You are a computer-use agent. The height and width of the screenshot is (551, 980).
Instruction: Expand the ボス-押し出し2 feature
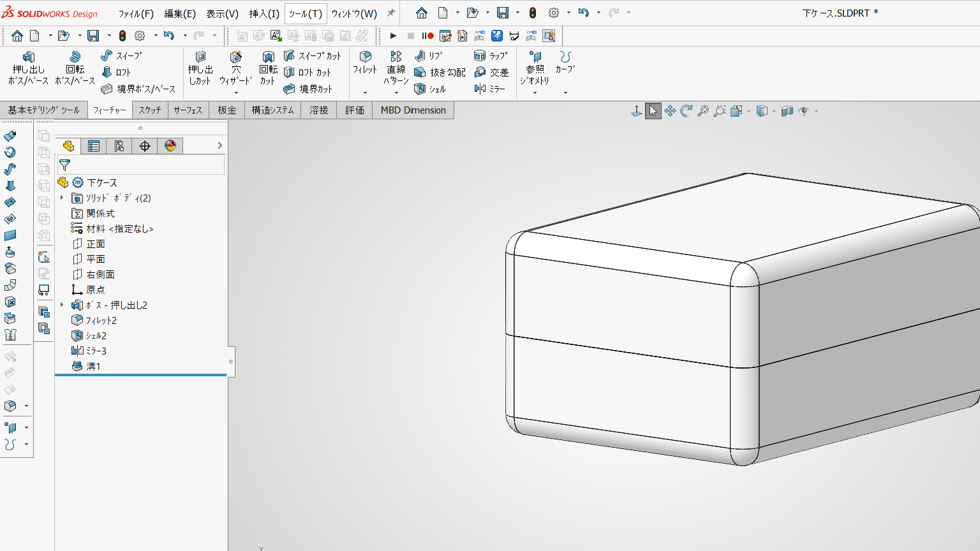pyautogui.click(x=62, y=305)
